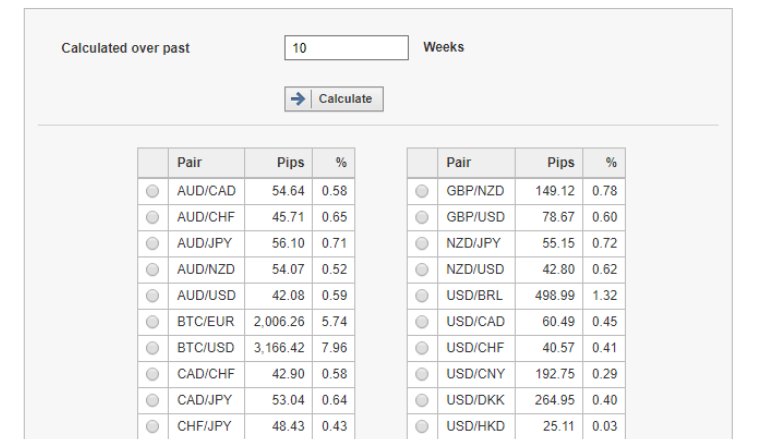762x445 pixels.
Task: Click the left table Pair column header
Action: click(x=207, y=163)
